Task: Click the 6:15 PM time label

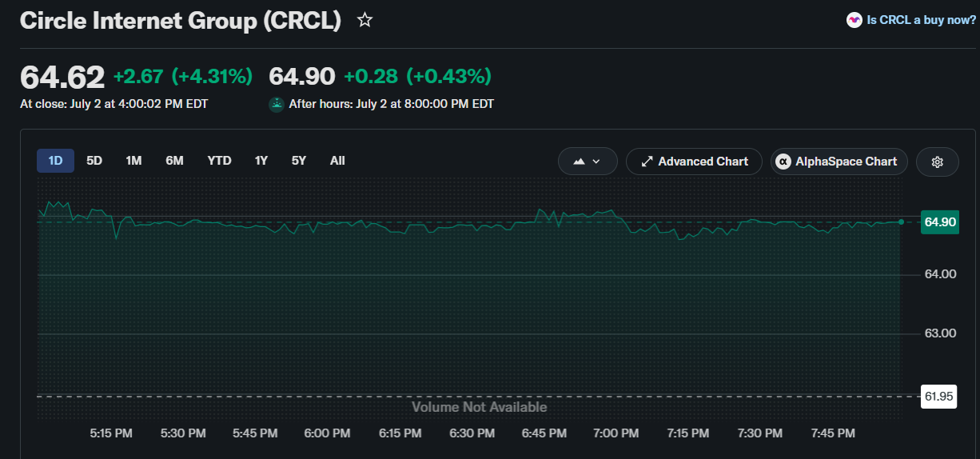Action: coord(400,433)
